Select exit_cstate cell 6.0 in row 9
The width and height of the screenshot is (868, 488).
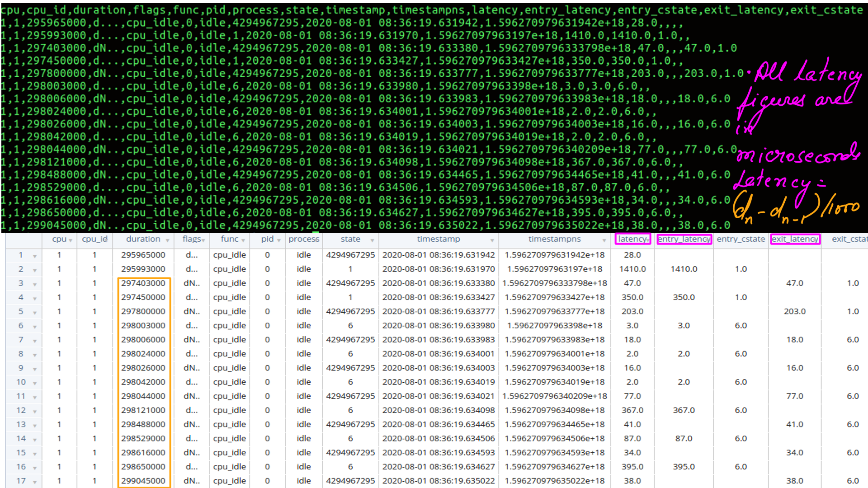[x=853, y=368]
